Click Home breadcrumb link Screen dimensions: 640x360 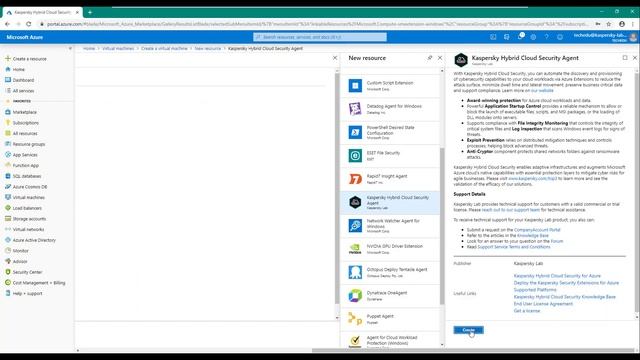point(89,48)
